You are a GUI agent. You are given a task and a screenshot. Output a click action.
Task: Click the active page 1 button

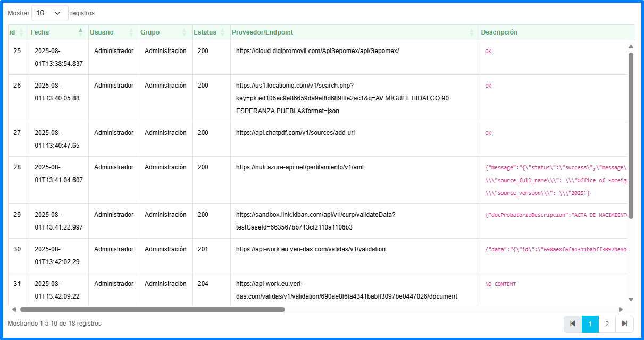[590, 324]
